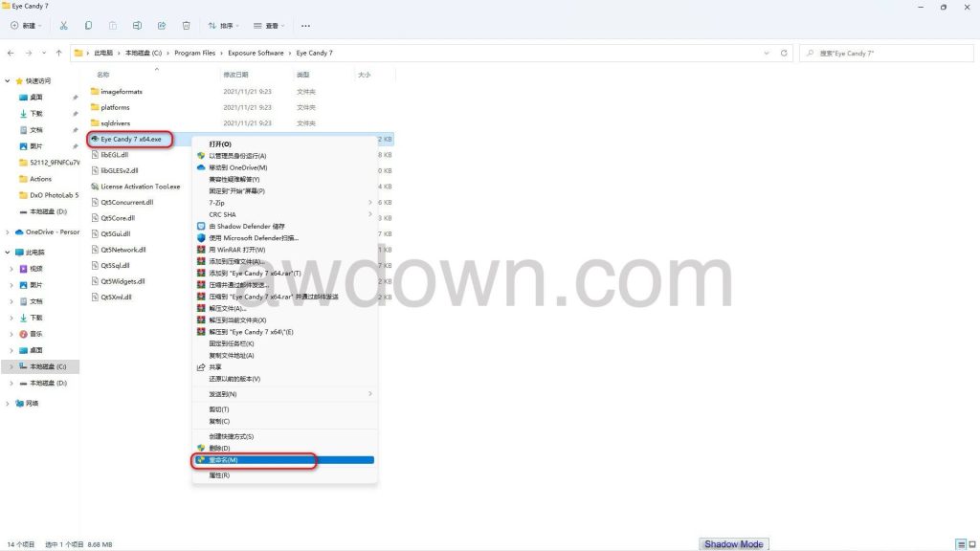
Task: Click the Cut scissors icon in toolbar
Action: pos(63,25)
